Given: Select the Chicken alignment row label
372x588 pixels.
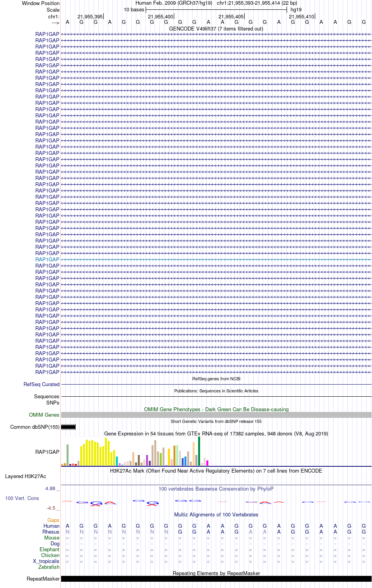Looking at the screenshot, I should click(x=50, y=556).
